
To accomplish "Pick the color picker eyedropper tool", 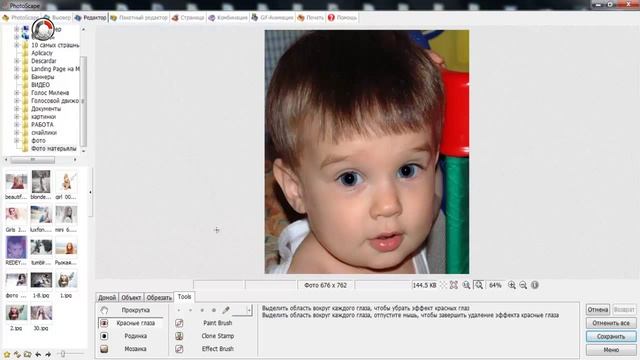I will 226,310.
